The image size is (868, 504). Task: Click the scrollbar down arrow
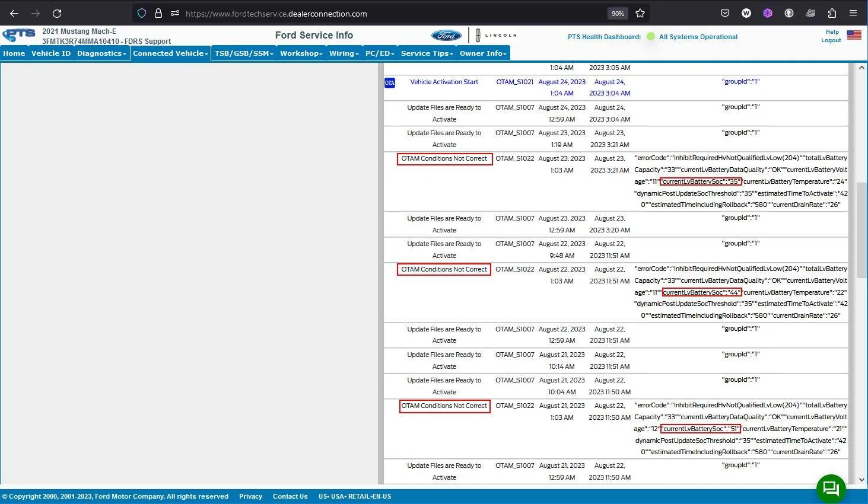tap(861, 480)
